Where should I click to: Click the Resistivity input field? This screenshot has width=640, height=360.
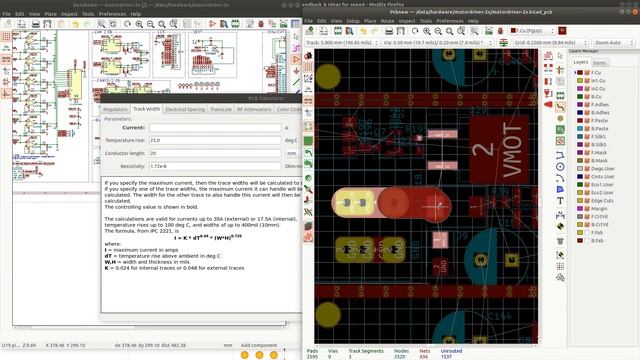(215, 167)
